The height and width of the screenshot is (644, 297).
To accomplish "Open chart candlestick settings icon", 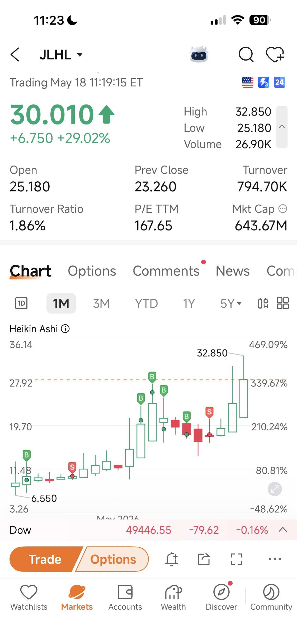I will [x=263, y=303].
